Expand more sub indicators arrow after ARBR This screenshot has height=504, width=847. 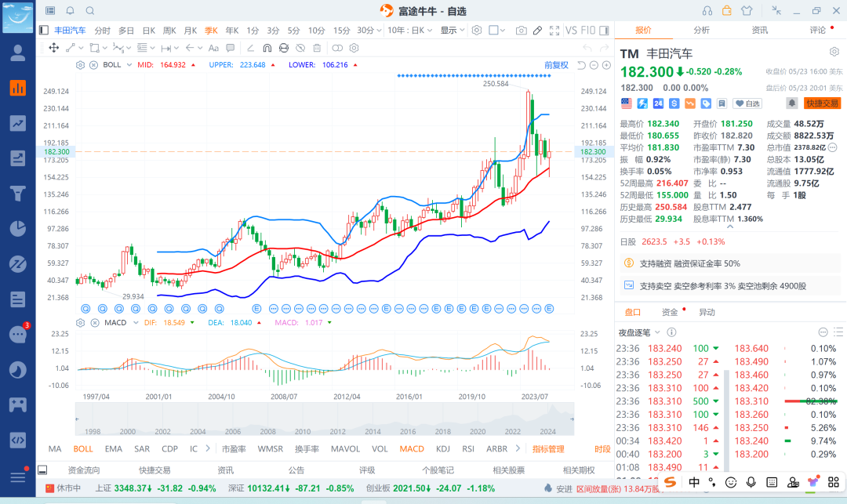[x=518, y=448]
